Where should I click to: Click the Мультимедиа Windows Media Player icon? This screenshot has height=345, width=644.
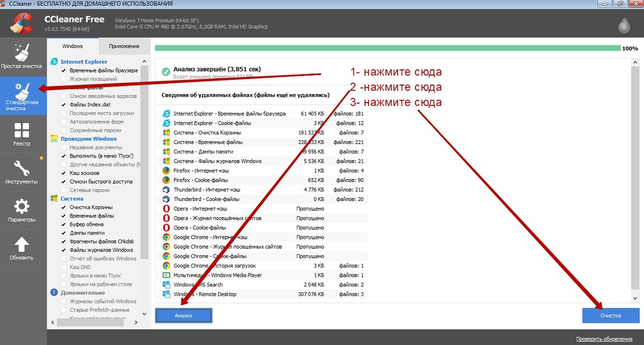[166, 275]
